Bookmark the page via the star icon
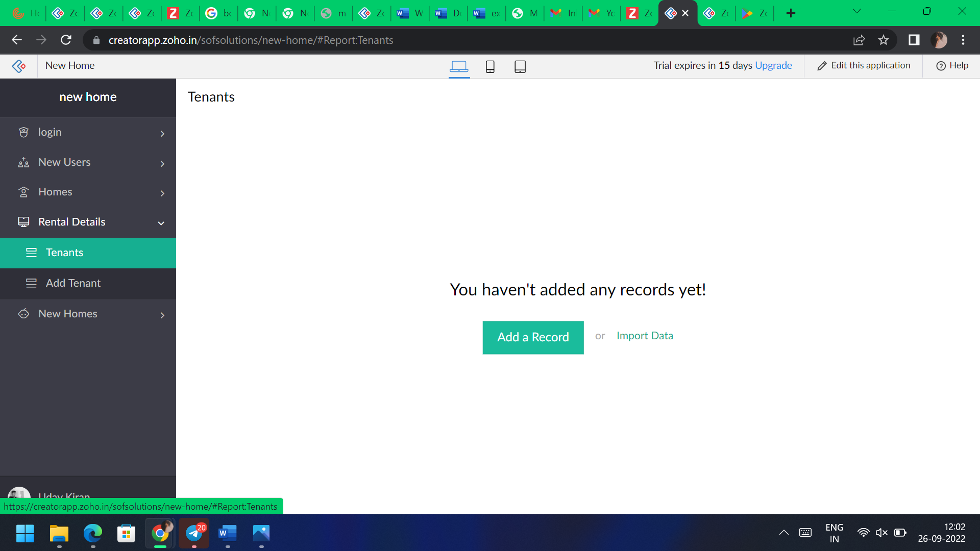This screenshot has width=980, height=551. coord(884,40)
